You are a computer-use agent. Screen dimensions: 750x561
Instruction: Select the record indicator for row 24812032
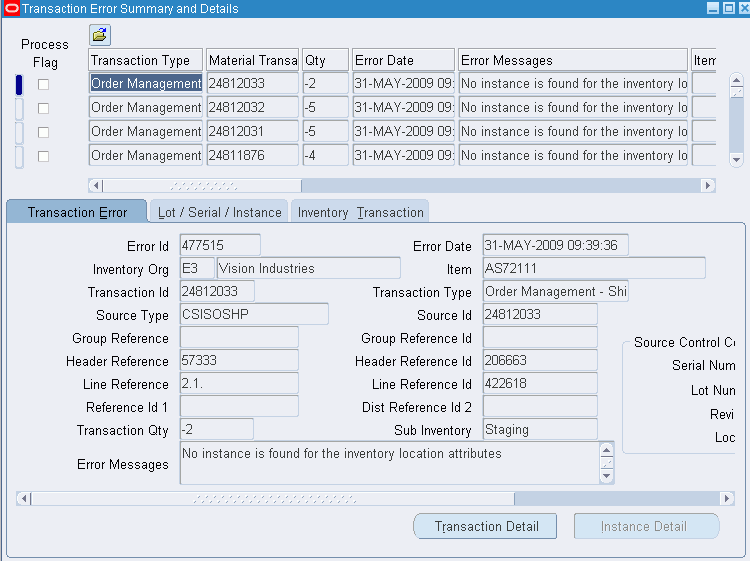tap(19, 109)
